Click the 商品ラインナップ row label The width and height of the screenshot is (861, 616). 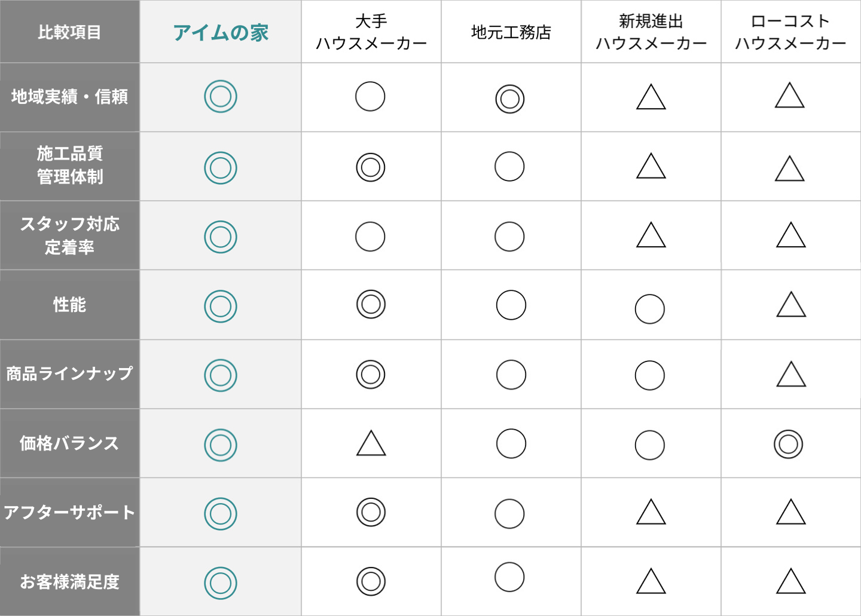69,374
